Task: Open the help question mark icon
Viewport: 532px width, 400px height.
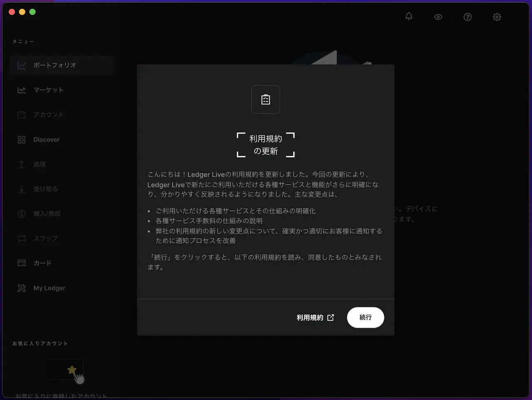Action: [468, 17]
